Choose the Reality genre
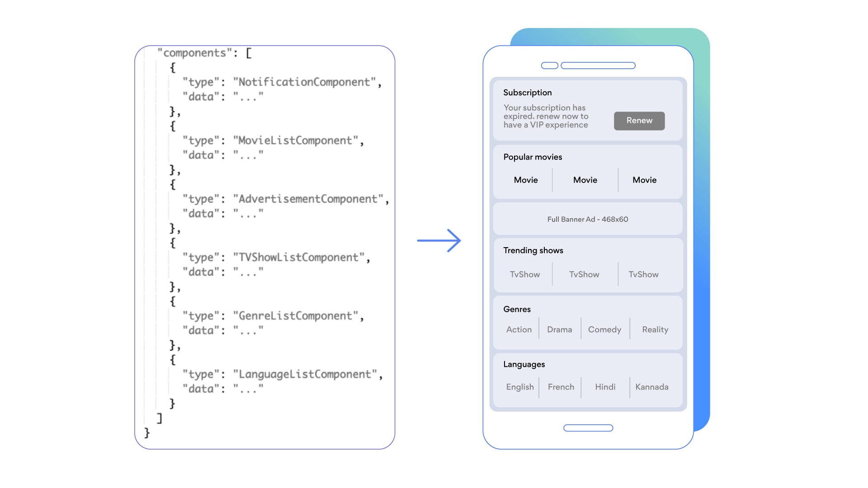The width and height of the screenshot is (868, 488). click(x=655, y=330)
